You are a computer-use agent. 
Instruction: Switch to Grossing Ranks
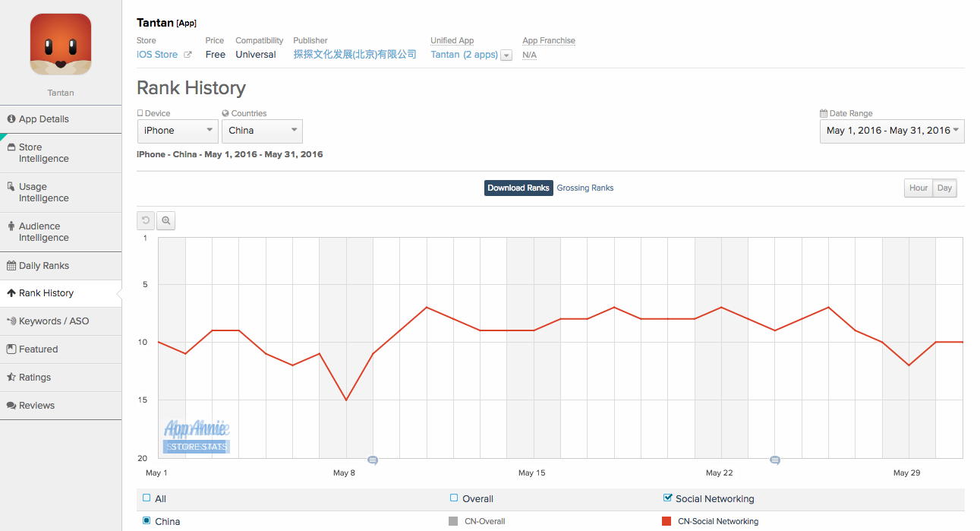tap(585, 188)
